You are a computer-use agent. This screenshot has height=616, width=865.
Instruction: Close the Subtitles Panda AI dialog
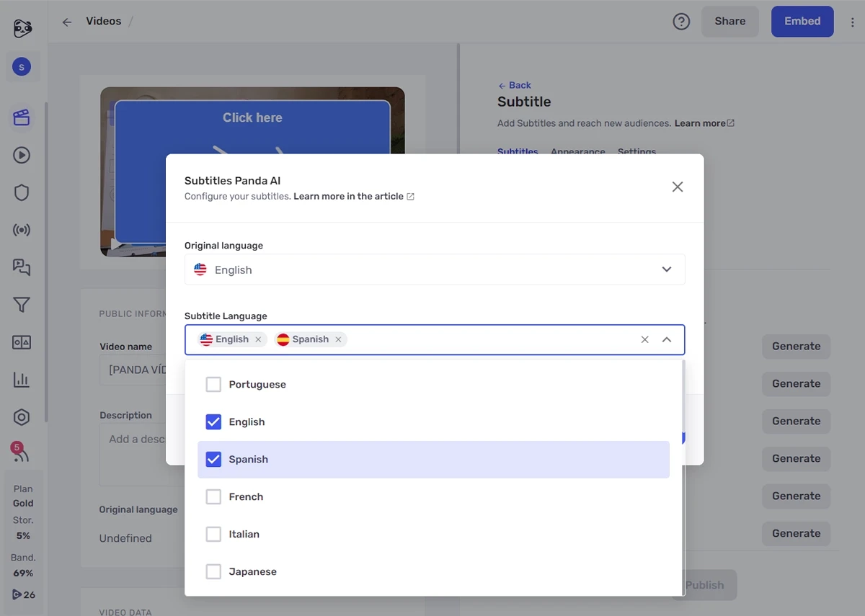click(678, 187)
